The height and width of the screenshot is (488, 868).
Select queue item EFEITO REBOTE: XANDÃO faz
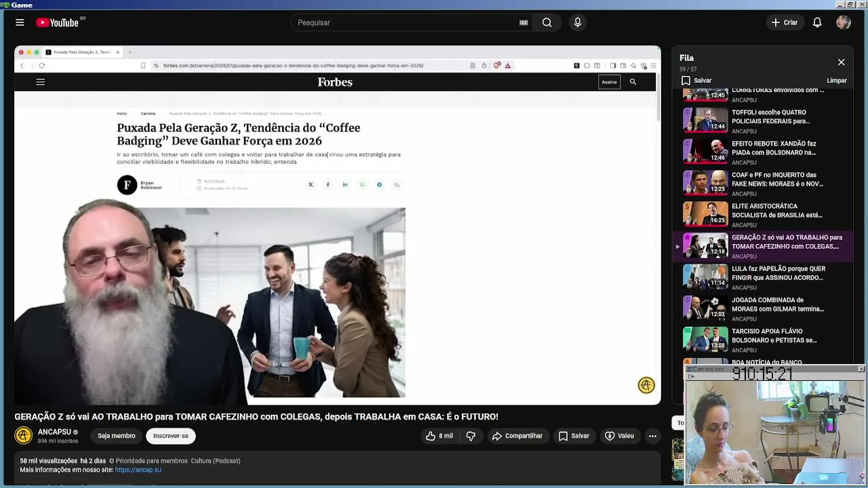pyautogui.click(x=764, y=152)
